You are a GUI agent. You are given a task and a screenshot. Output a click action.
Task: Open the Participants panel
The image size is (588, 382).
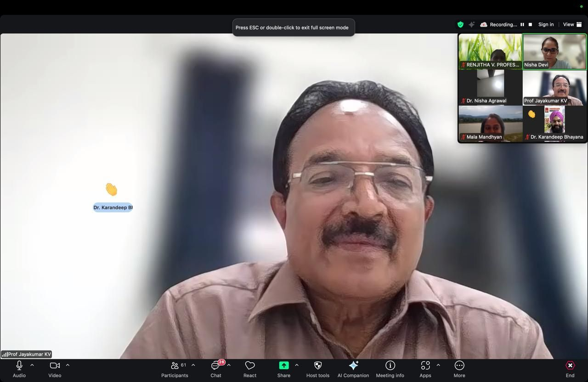pos(175,369)
